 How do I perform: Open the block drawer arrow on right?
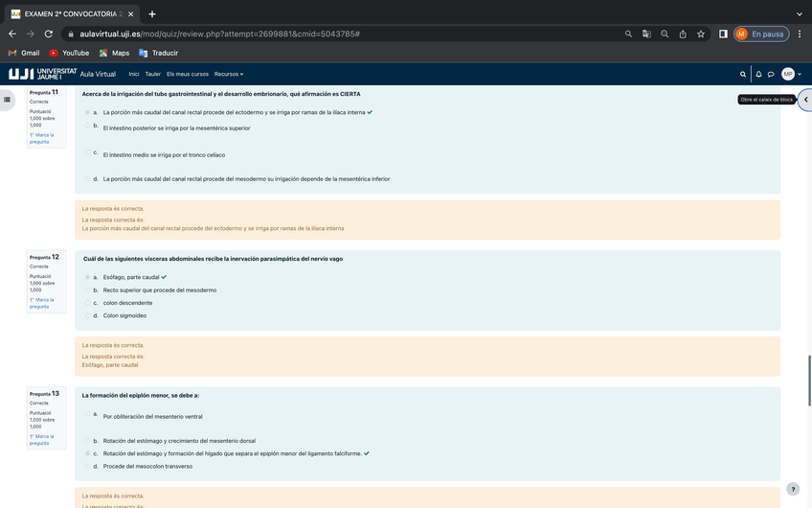point(805,100)
